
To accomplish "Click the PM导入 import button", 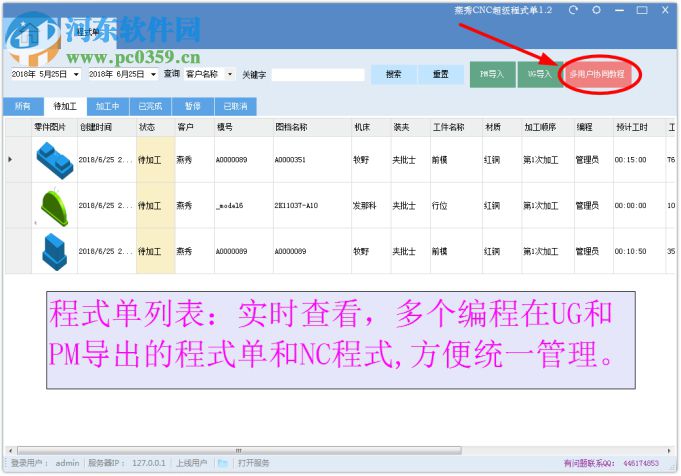I will click(x=493, y=74).
